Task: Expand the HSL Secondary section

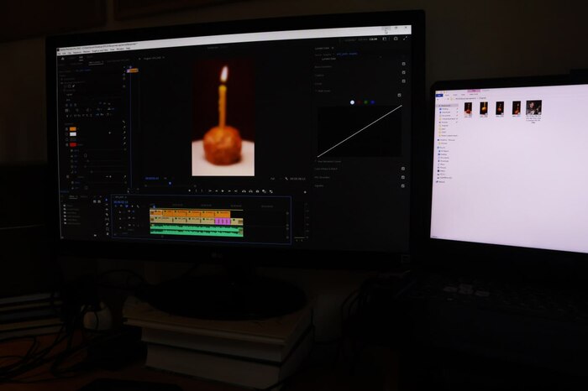Action: [322, 178]
